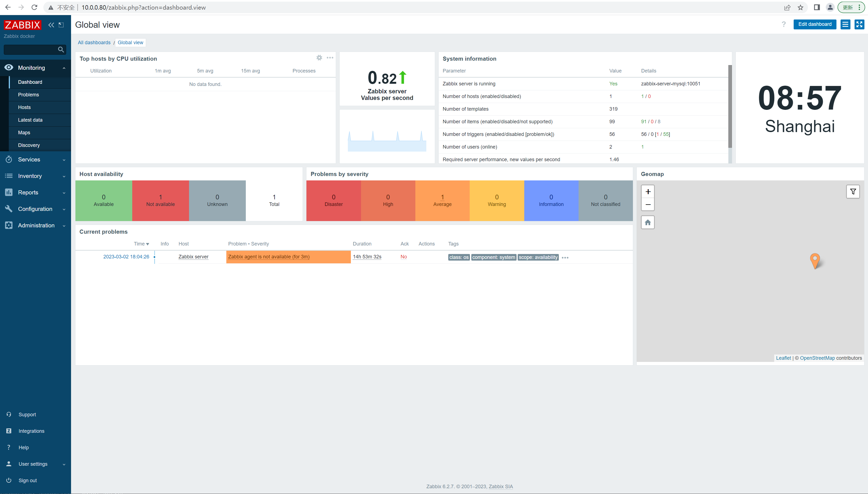This screenshot has width=868, height=494.
Task: Click the User settings person icon
Action: pos(9,464)
